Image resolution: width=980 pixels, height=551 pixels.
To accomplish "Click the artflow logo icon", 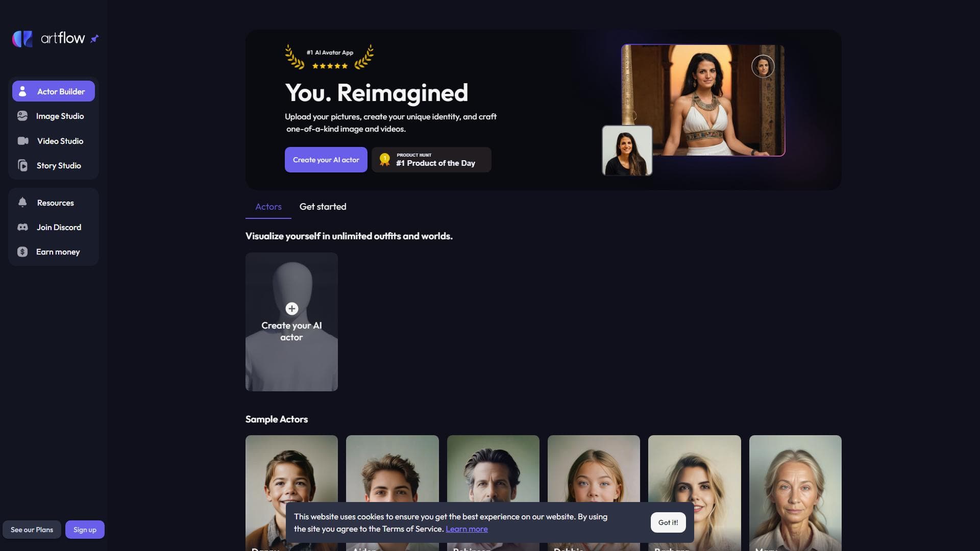I will pos(22,39).
